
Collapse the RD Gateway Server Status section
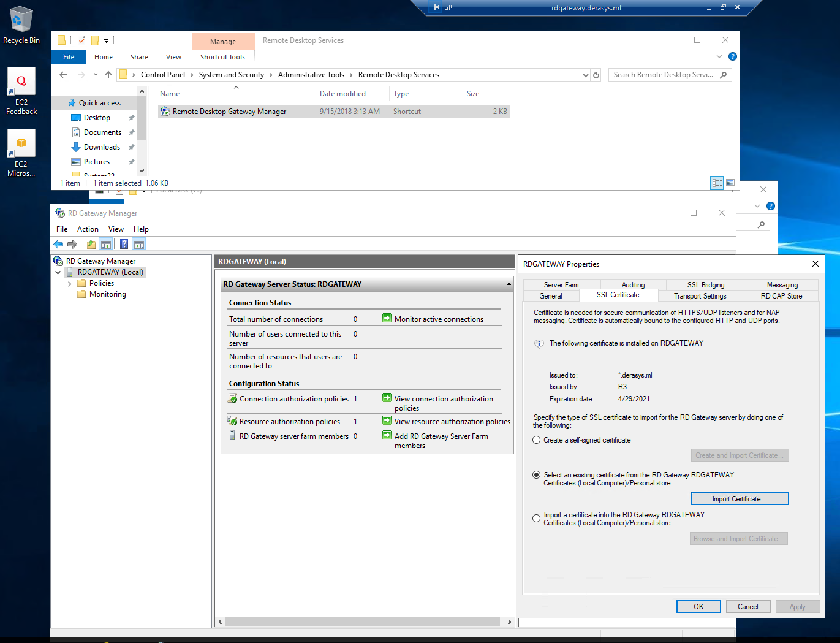509,284
